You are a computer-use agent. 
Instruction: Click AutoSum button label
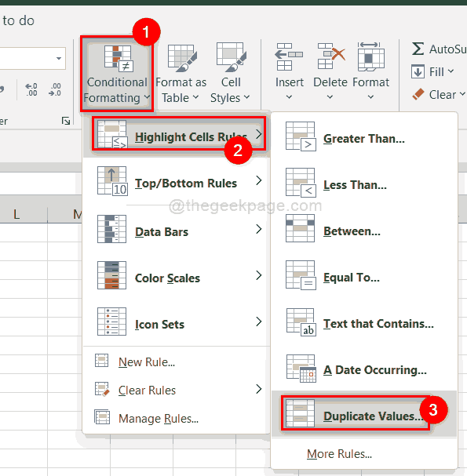coord(448,49)
